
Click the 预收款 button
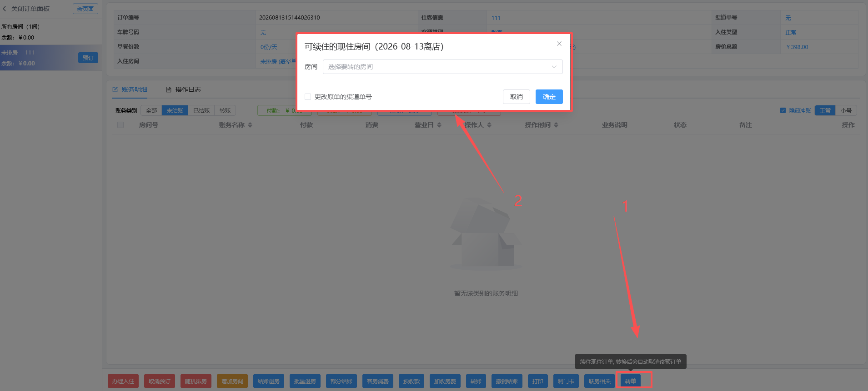(411, 381)
